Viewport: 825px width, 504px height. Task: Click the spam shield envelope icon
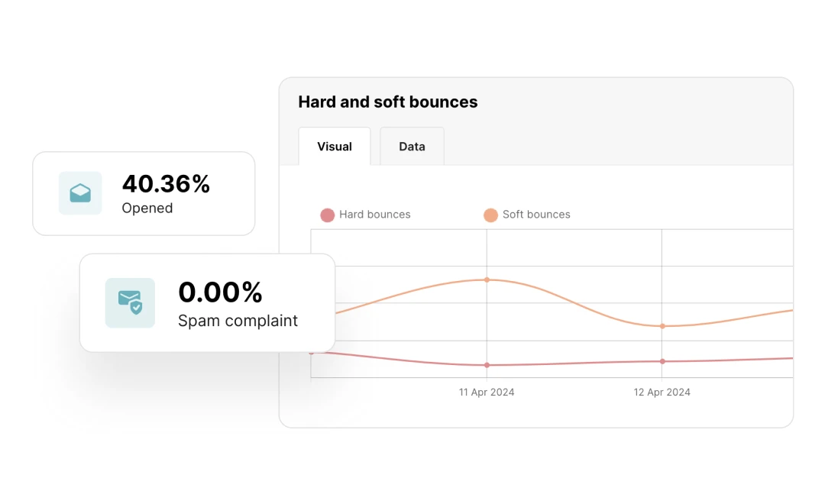pos(130,303)
